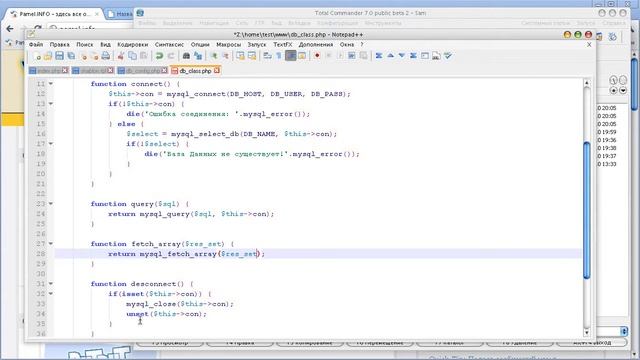This screenshot has width=640, height=360.
Task: Open the Дополнения menu
Action: coord(316,44)
